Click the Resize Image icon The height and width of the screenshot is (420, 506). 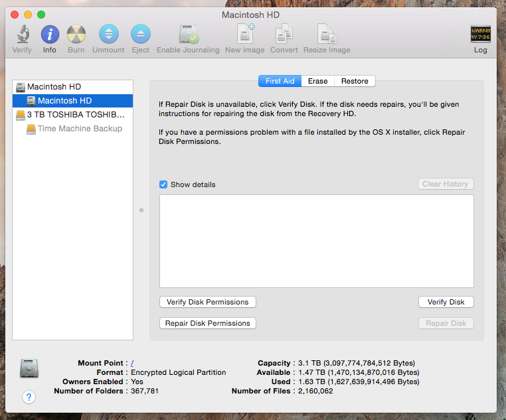327,34
